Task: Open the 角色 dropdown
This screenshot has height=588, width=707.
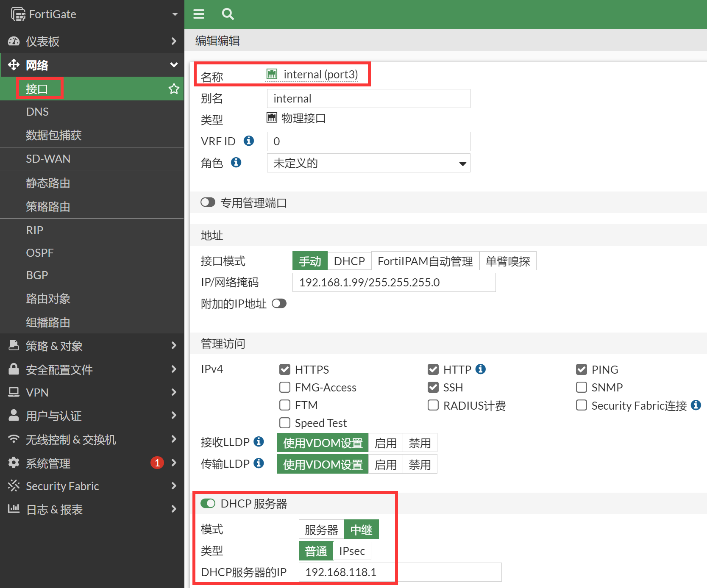Action: click(368, 163)
